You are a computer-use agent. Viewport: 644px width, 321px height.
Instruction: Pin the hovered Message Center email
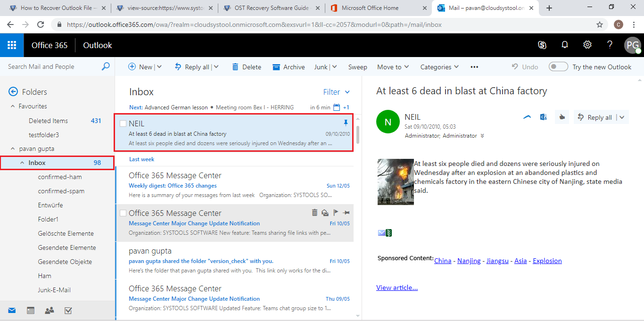(x=346, y=213)
